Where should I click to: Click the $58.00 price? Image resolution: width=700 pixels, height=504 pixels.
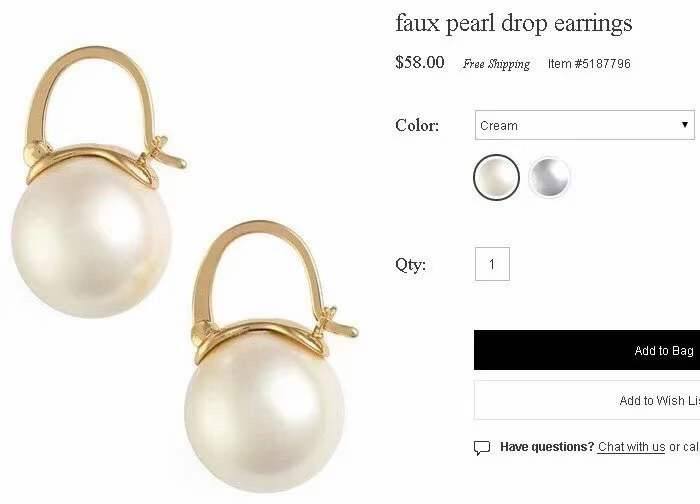(x=420, y=62)
